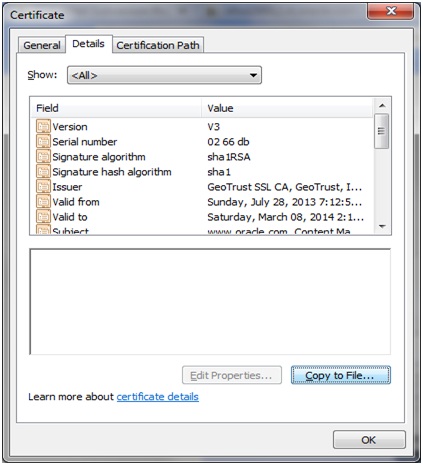Click the Serial number field icon

[x=43, y=142]
